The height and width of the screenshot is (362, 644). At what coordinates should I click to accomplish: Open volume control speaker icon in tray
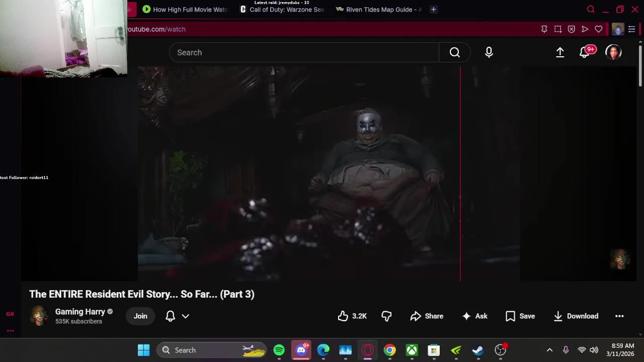pyautogui.click(x=594, y=350)
